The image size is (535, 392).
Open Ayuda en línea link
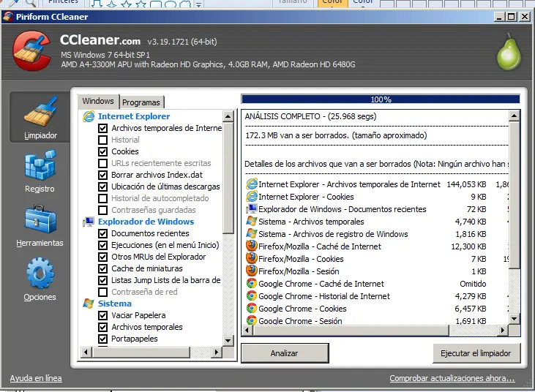pos(36,378)
